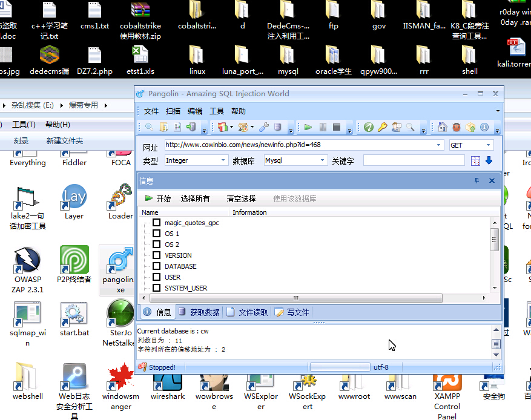
Task: Click the database cylinder icon in toolbar
Action: 278,127
